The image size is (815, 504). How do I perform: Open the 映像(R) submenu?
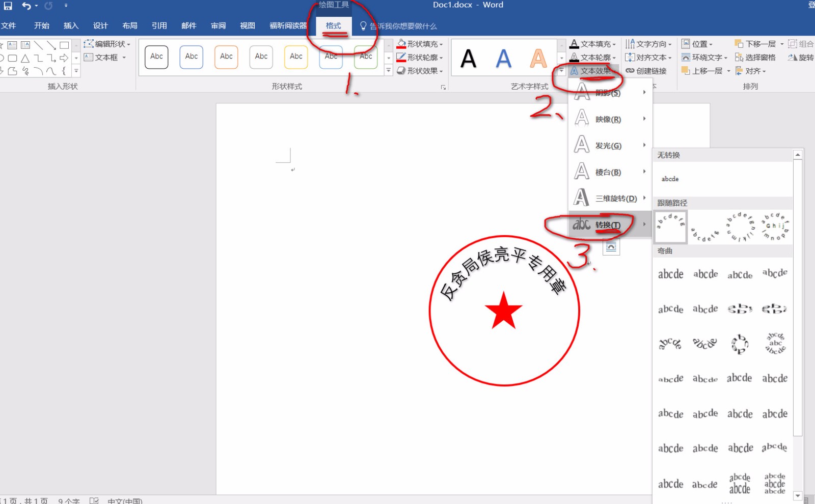610,119
